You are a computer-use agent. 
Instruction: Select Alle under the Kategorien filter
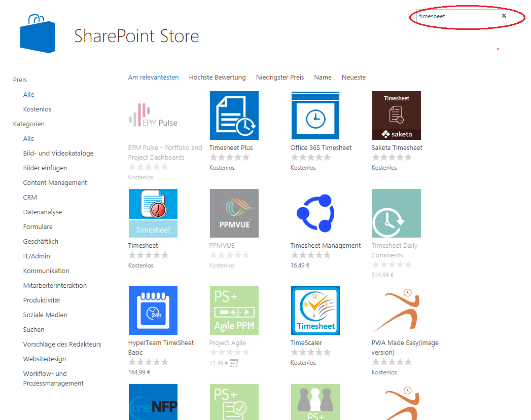[x=28, y=138]
